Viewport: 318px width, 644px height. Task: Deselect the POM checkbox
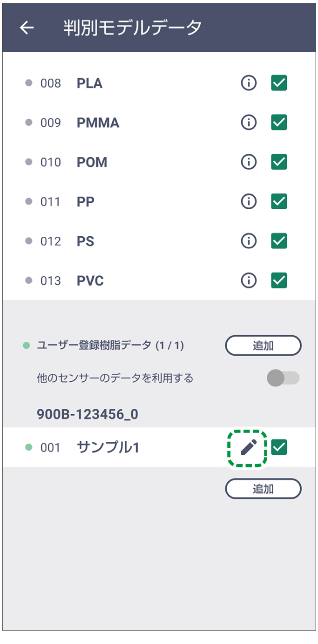[279, 162]
